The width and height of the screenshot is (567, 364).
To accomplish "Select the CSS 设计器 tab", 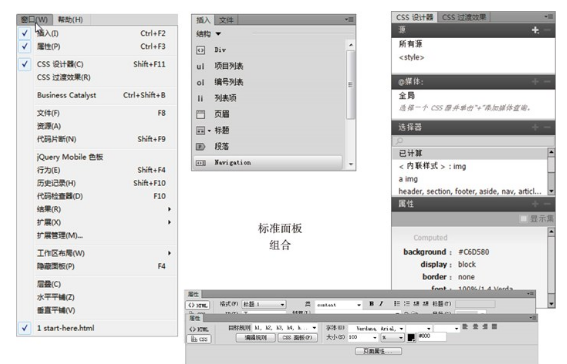I will point(414,17).
